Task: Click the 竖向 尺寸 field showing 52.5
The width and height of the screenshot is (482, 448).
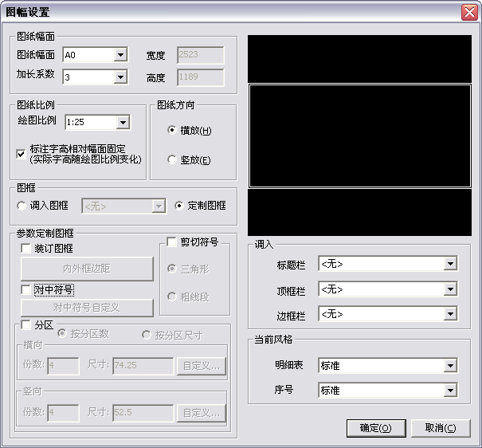Action: pyautogui.click(x=143, y=413)
